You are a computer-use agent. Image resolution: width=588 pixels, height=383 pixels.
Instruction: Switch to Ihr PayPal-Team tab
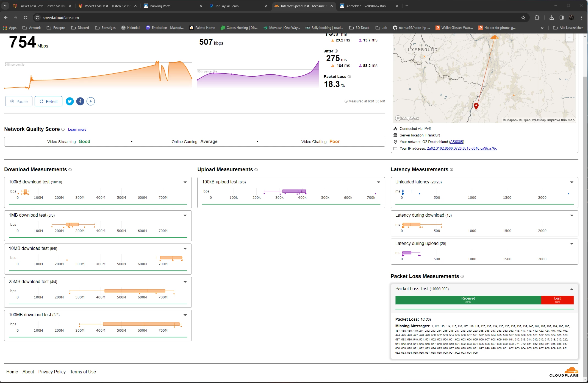point(227,6)
